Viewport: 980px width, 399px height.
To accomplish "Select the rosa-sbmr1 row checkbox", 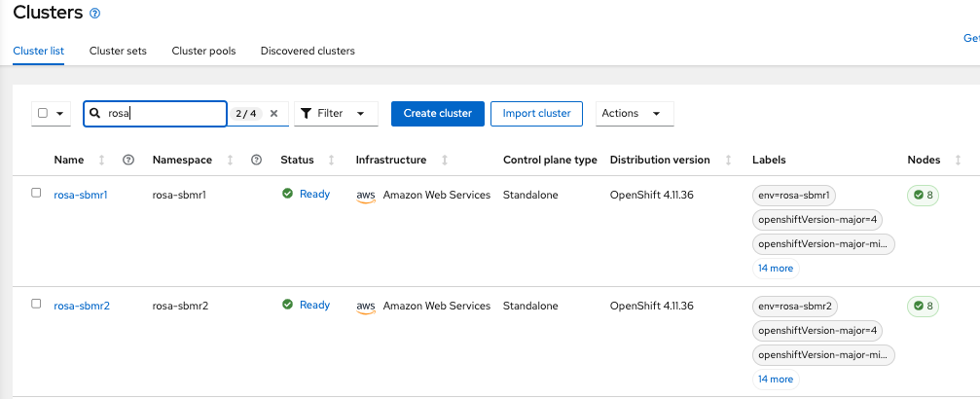I will click(x=36, y=193).
